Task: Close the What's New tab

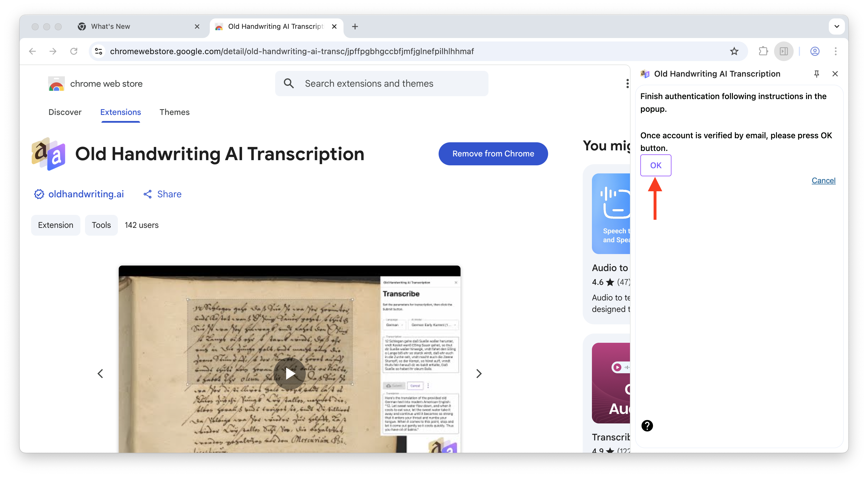Action: pyautogui.click(x=197, y=26)
